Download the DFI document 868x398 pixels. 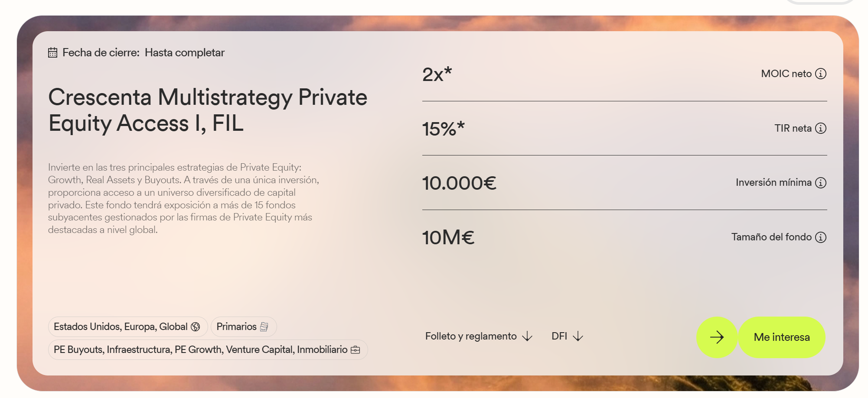tap(559, 337)
